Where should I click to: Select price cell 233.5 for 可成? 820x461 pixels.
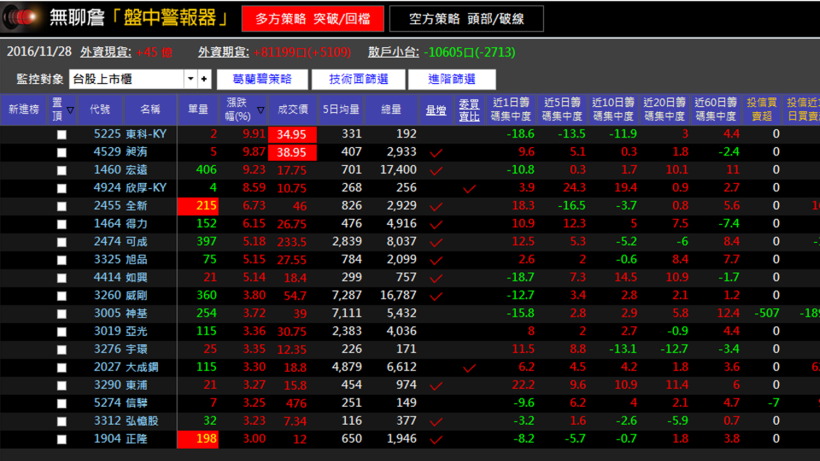point(292,242)
